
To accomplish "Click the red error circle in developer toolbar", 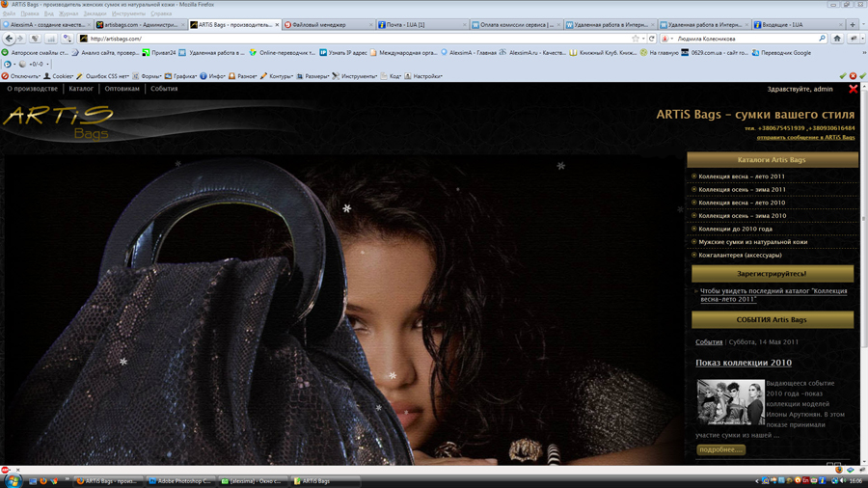I will pos(854,76).
